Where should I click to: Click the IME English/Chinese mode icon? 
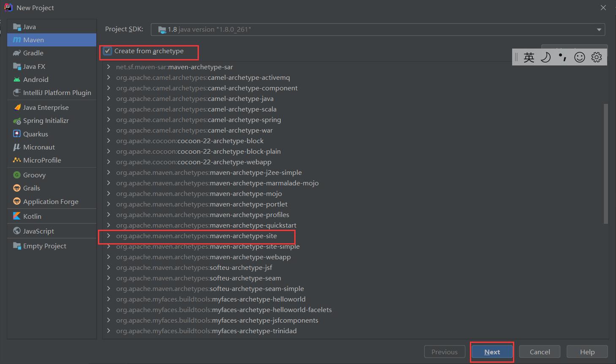click(529, 57)
